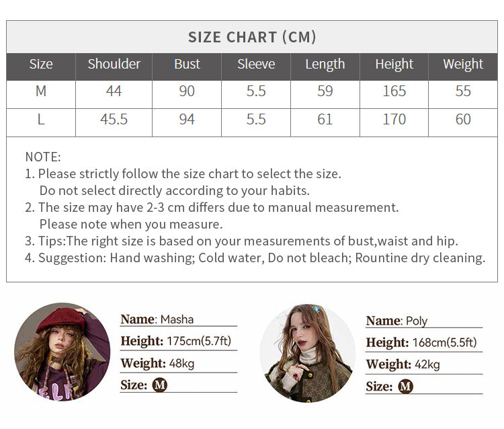Image resolution: width=504 pixels, height=429 pixels.
Task: Click the hand washing suggestion note
Action: tap(255, 258)
